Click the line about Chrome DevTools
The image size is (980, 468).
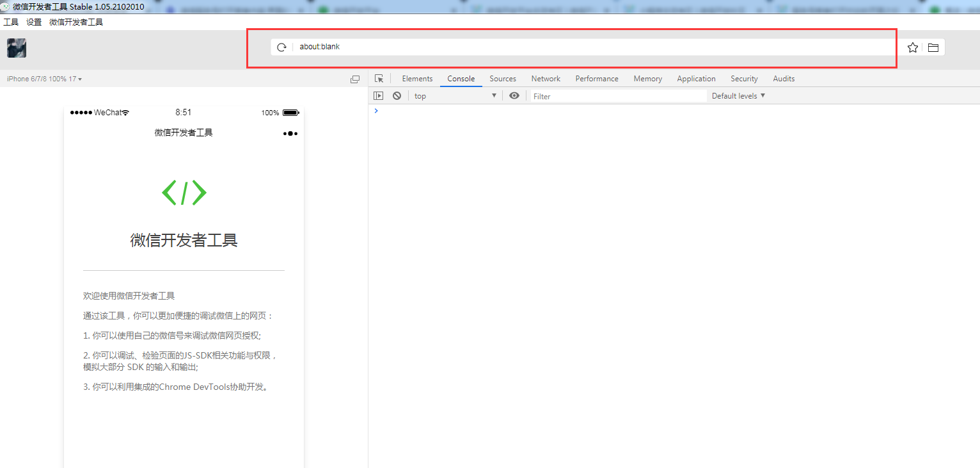click(177, 387)
